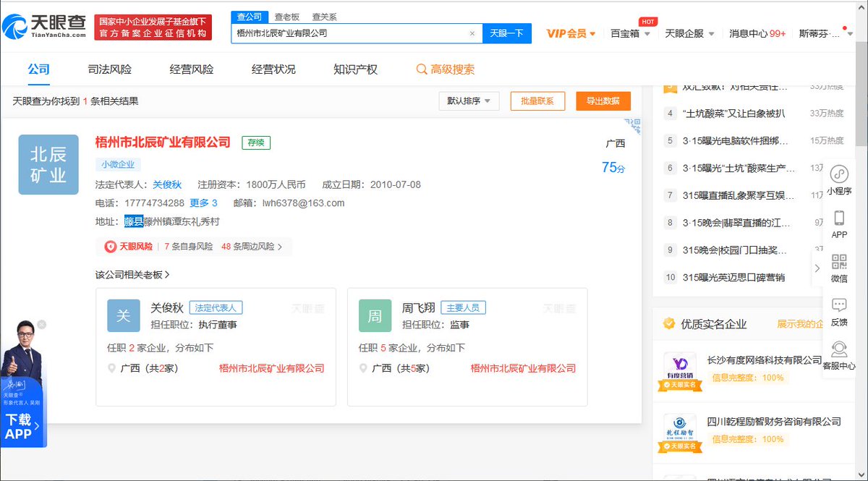Collapse the sidebar with the arrow chevron

click(817, 268)
